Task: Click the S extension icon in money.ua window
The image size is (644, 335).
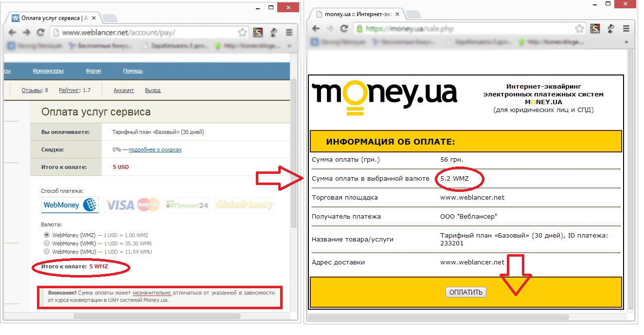Action: [595, 29]
